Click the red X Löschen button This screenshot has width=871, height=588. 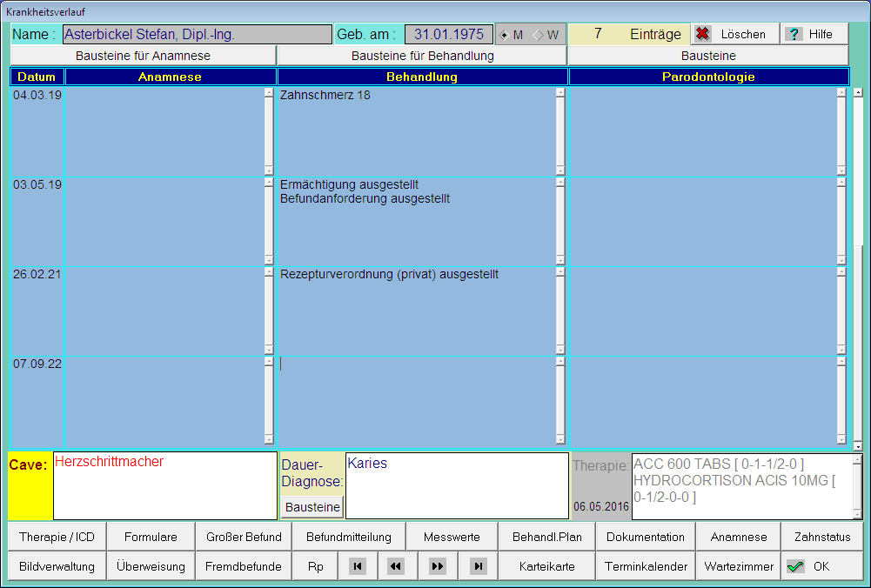coord(733,34)
